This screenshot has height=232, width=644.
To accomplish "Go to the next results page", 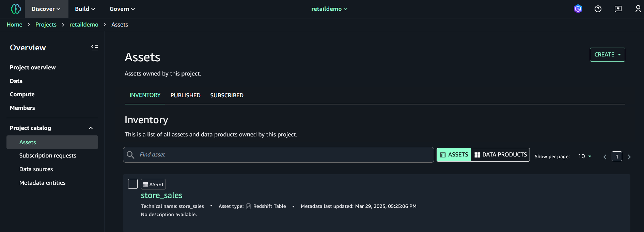I will tap(629, 157).
